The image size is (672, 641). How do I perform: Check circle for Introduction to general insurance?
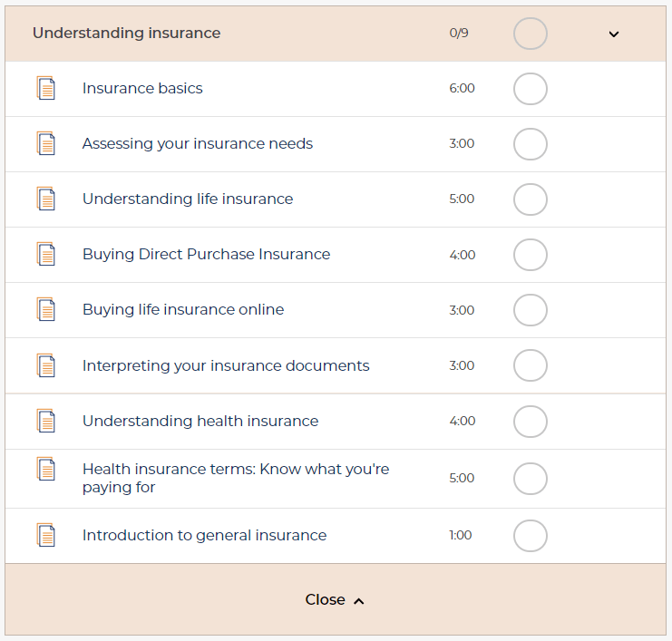pyautogui.click(x=531, y=536)
